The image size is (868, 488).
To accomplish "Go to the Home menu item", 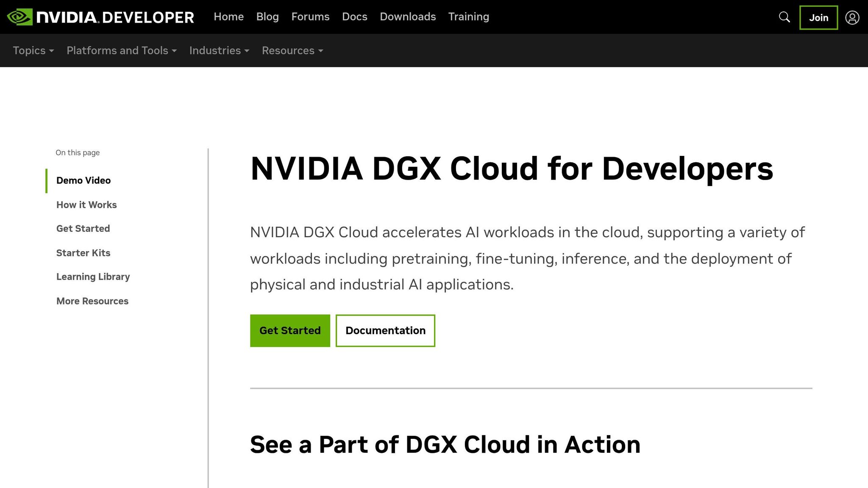I will pos(228,17).
